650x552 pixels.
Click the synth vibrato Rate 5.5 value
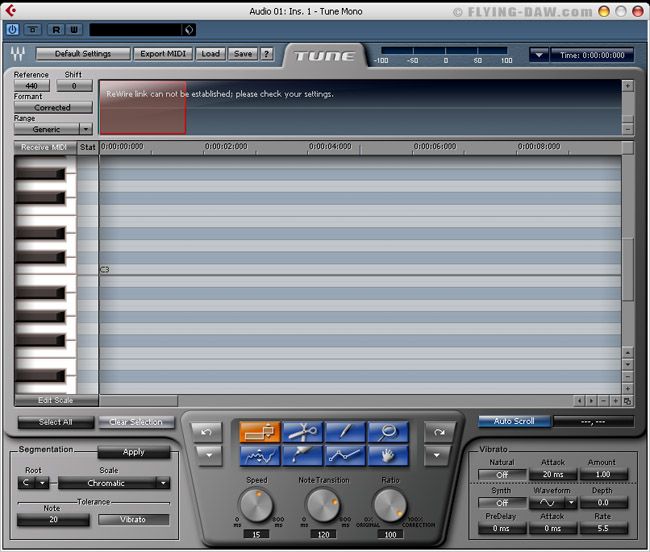pos(603,529)
